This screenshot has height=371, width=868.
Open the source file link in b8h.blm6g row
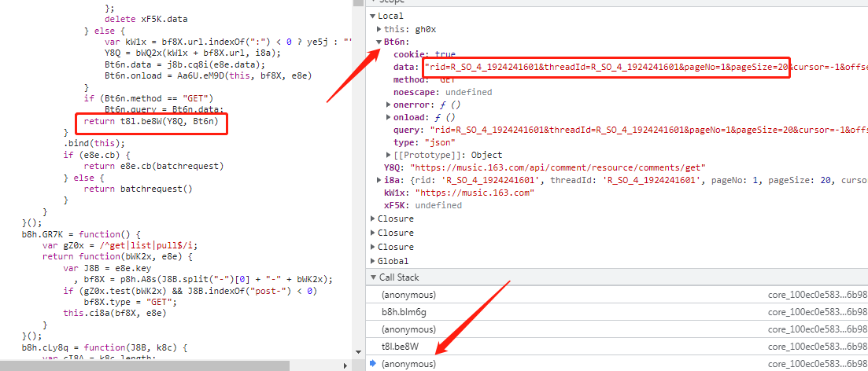coord(818,312)
